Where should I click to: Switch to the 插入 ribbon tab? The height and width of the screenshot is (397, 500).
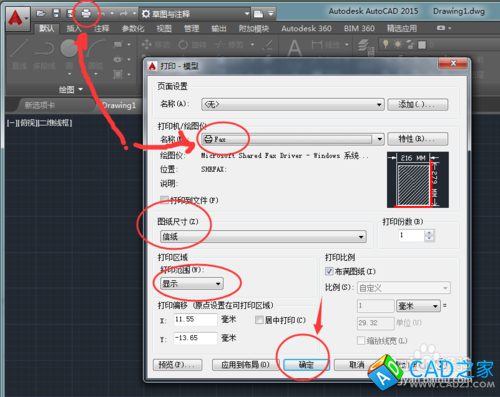tap(74, 29)
